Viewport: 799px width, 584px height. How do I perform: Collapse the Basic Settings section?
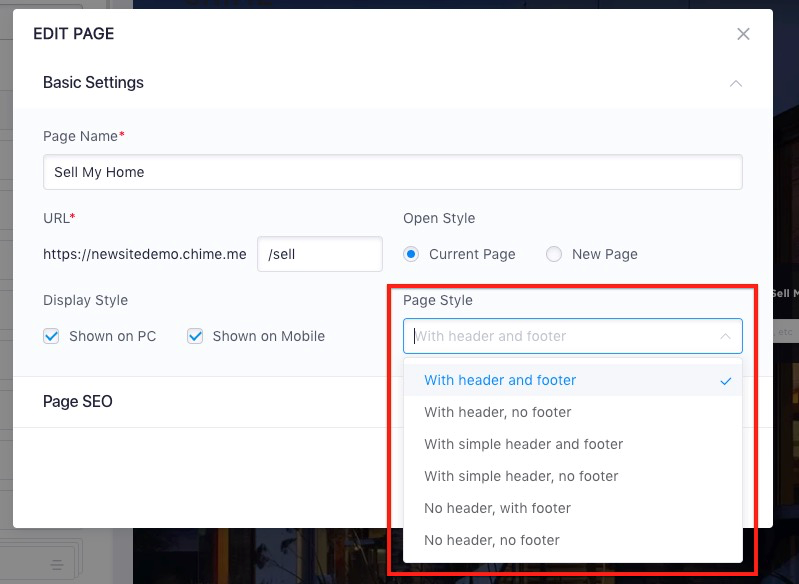pos(735,83)
